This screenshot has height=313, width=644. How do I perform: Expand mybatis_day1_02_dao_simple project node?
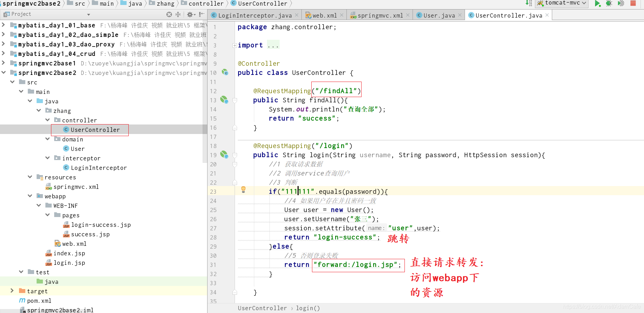pos(4,34)
